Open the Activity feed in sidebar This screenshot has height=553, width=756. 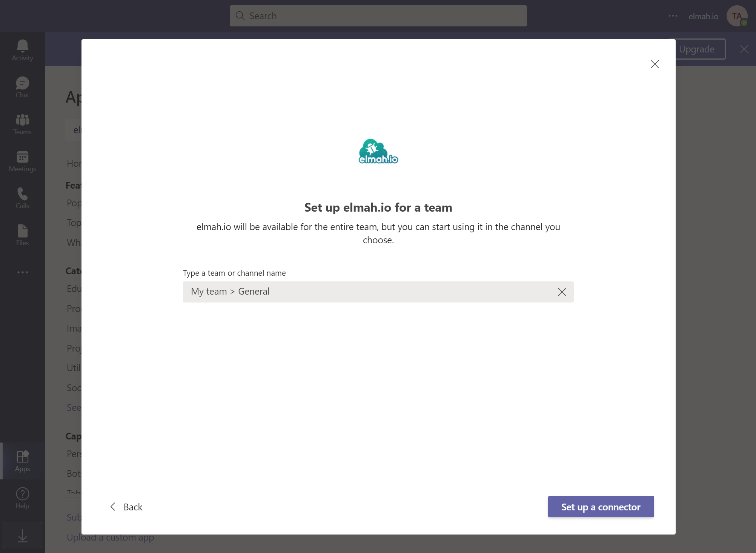tap(22, 50)
